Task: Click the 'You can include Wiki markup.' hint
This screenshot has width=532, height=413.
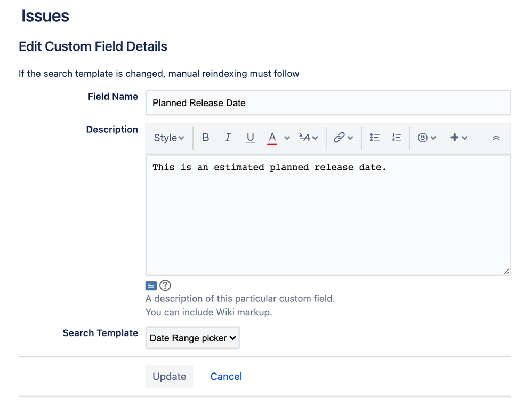Action: point(208,312)
